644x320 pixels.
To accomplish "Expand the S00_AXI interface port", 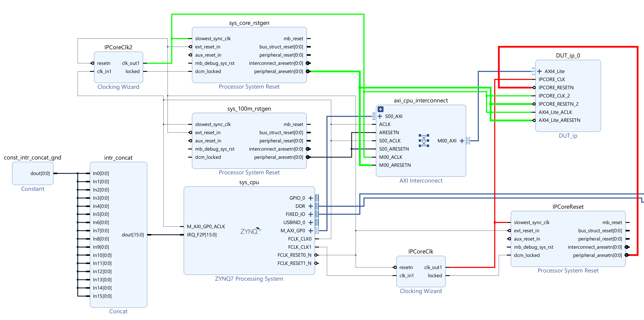I will click(380, 116).
